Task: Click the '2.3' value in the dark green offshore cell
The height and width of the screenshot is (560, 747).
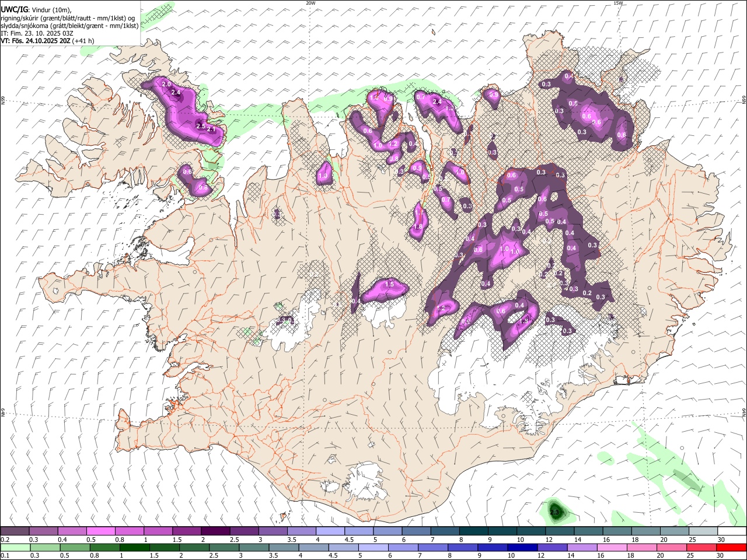Action: coord(555,512)
